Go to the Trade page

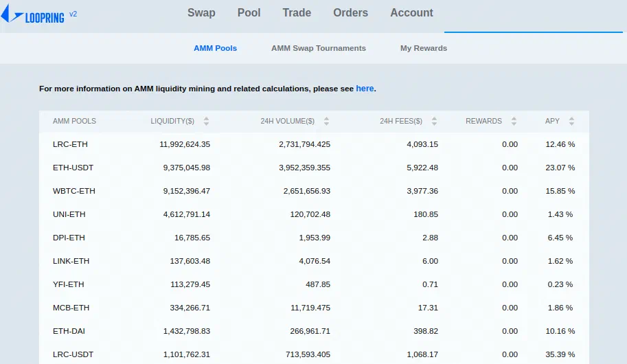(297, 13)
